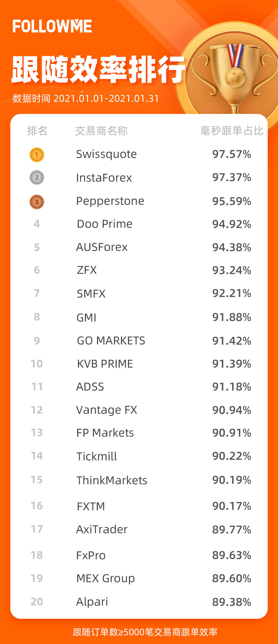278x644 pixels.
Task: Click the ThinkMarkets broker name
Action: 112,480
